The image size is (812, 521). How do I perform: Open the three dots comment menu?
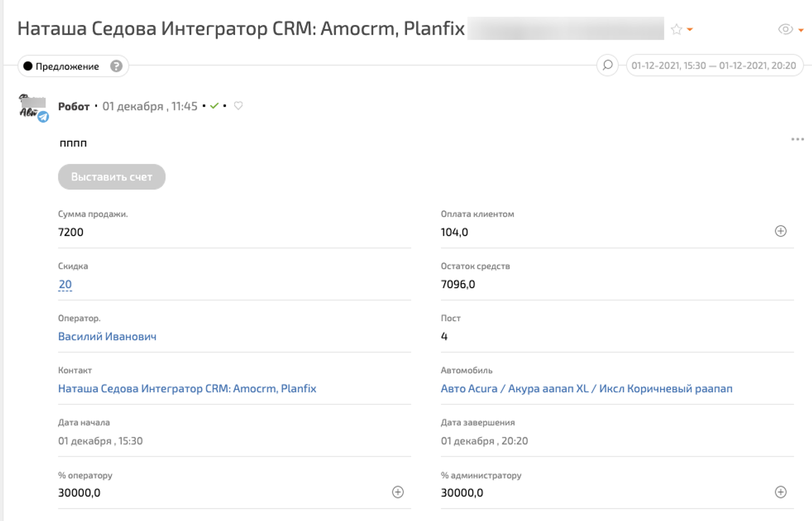(797, 139)
